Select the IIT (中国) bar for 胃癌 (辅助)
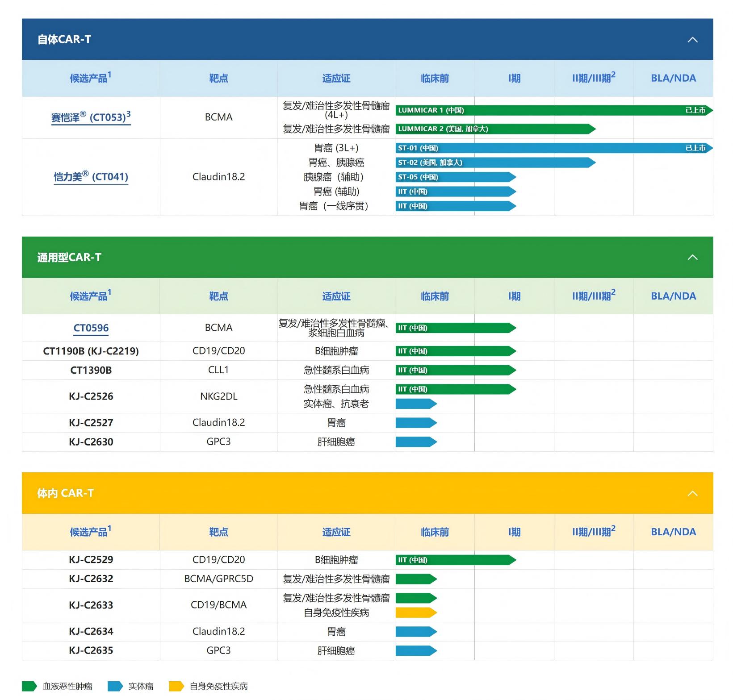The height and width of the screenshot is (700, 733). click(x=456, y=192)
